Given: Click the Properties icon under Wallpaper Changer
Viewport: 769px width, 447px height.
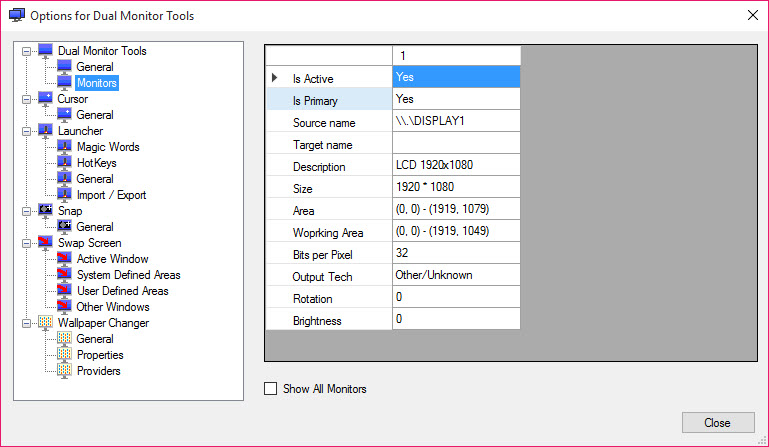Looking at the screenshot, I should coord(64,355).
